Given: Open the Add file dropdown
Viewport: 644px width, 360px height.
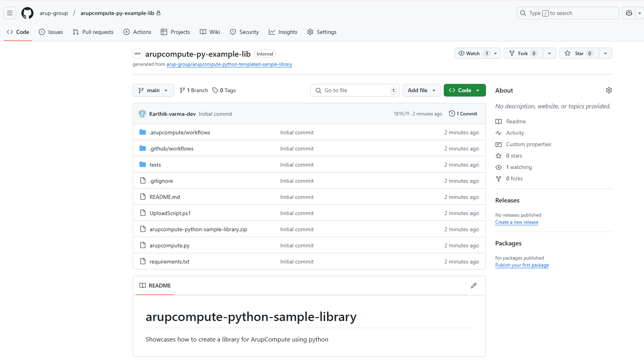Looking at the screenshot, I should 422,90.
